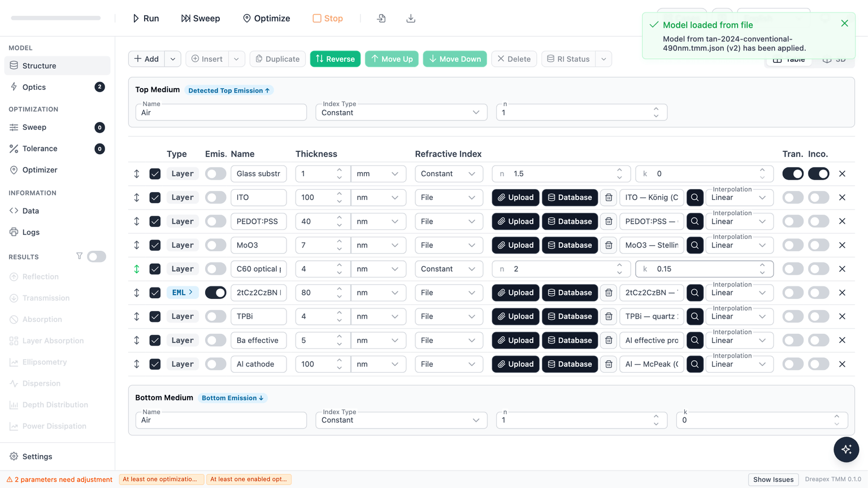This screenshot has width=868, height=488.
Task: Grab the reorder handle of ITO row
Action: (x=137, y=198)
